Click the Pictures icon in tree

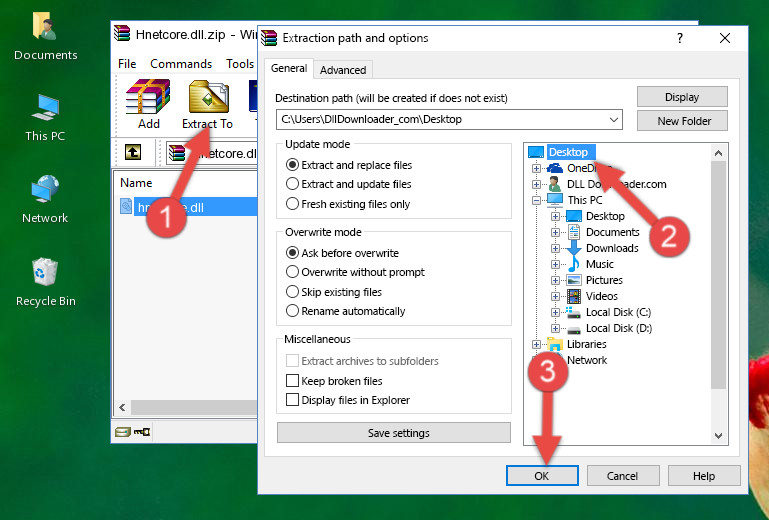573,280
